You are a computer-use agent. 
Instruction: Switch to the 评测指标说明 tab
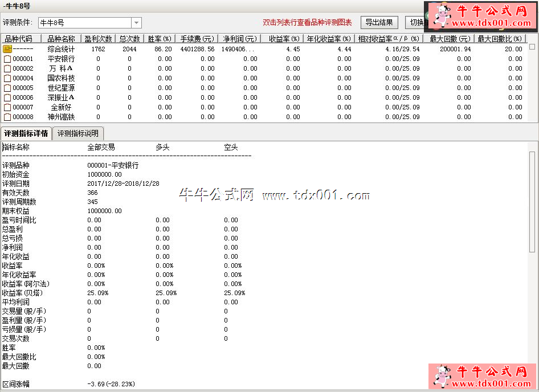[78, 133]
